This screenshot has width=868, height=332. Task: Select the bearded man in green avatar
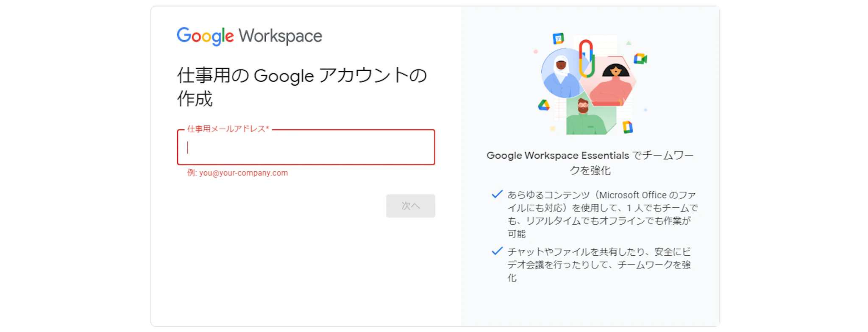(x=585, y=117)
